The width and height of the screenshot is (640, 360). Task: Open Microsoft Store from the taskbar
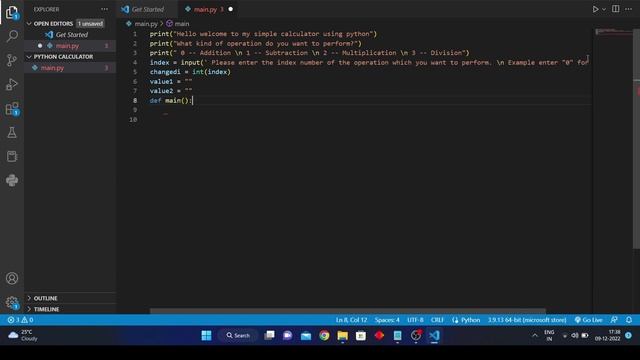click(361, 336)
